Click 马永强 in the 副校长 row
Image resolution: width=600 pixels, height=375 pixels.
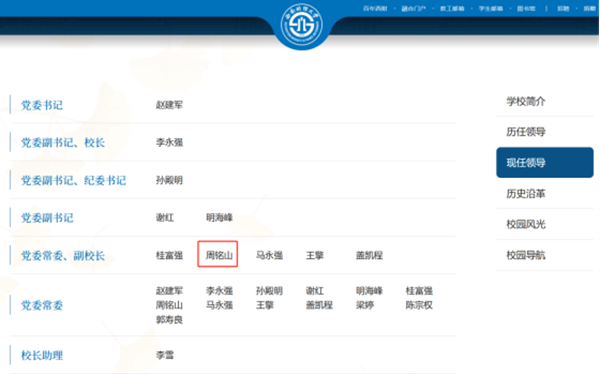point(269,255)
